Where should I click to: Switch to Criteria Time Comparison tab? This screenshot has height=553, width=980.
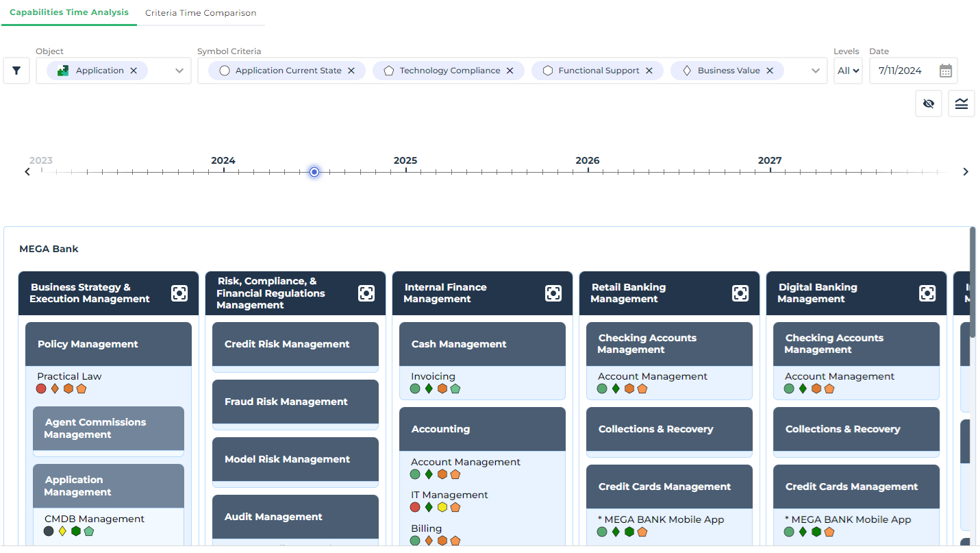(x=201, y=13)
